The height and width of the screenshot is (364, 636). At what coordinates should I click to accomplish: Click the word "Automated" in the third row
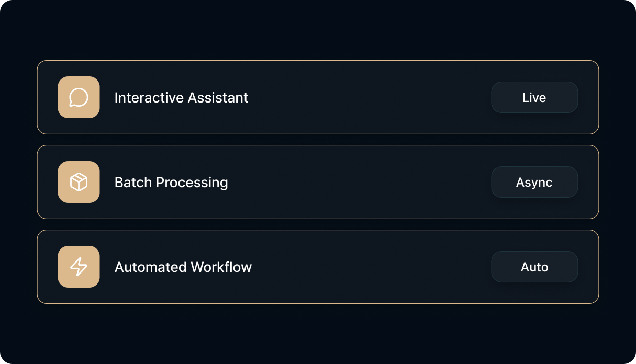coord(151,267)
